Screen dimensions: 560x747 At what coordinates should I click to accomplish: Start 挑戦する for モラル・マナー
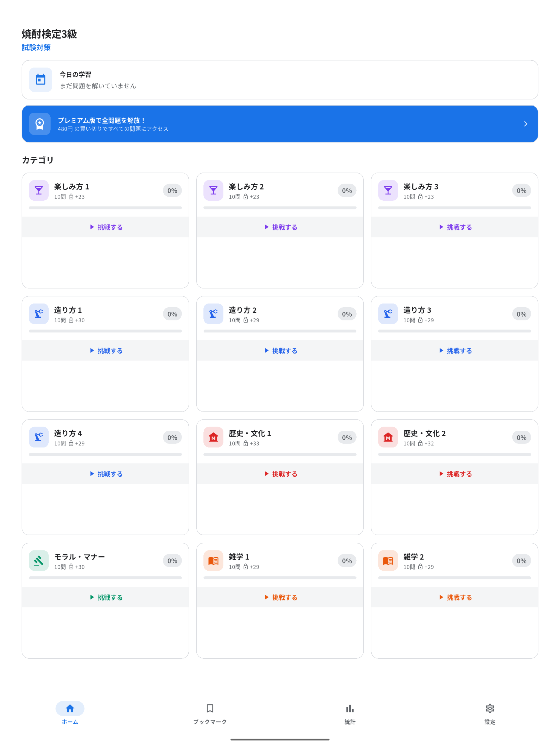105,597
